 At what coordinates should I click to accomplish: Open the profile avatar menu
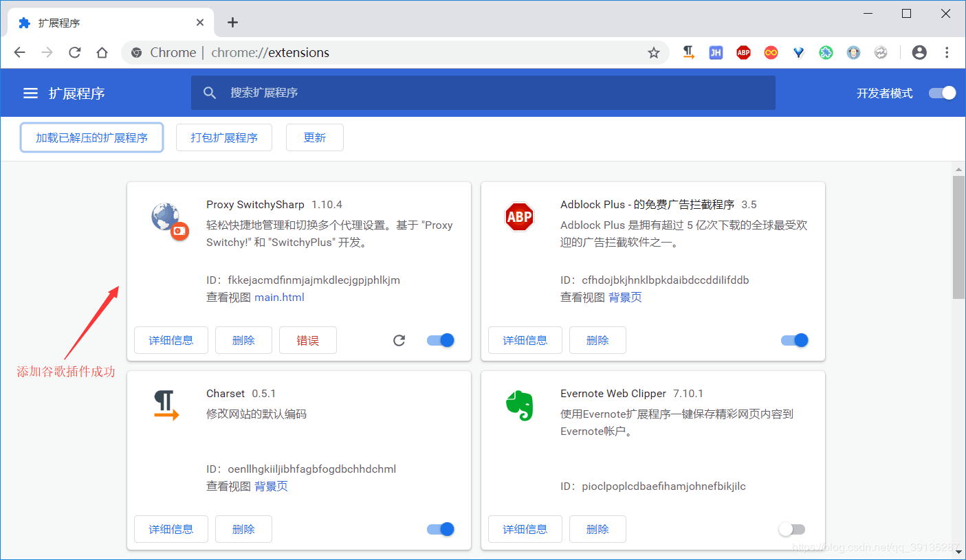point(919,52)
